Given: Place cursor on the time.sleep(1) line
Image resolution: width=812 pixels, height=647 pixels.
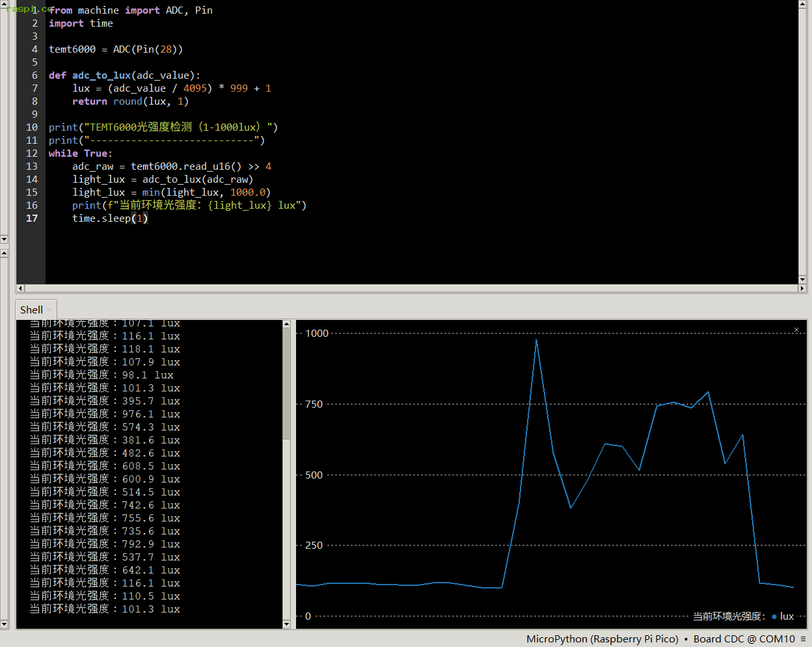Looking at the screenshot, I should [x=110, y=218].
